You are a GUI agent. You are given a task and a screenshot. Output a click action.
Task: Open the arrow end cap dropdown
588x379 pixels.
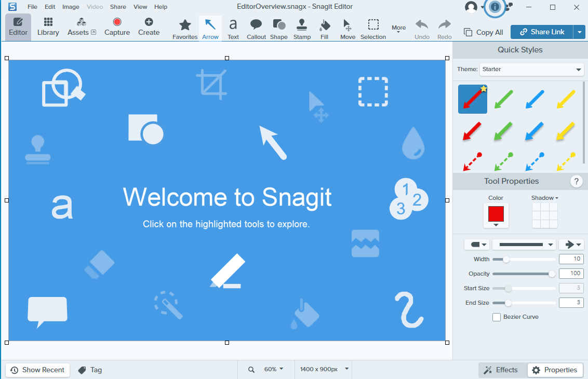571,245
